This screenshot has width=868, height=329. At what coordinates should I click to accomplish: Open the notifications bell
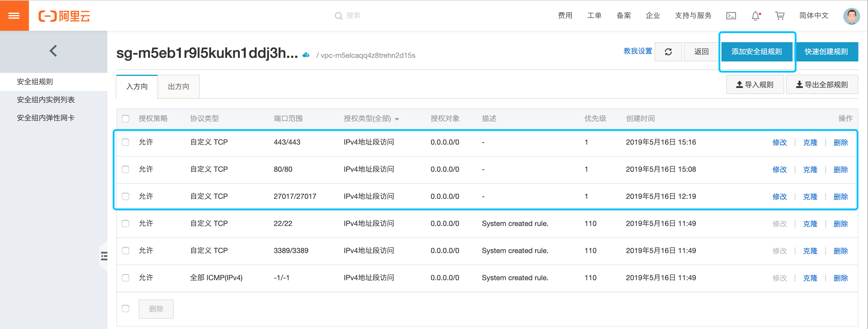click(756, 15)
